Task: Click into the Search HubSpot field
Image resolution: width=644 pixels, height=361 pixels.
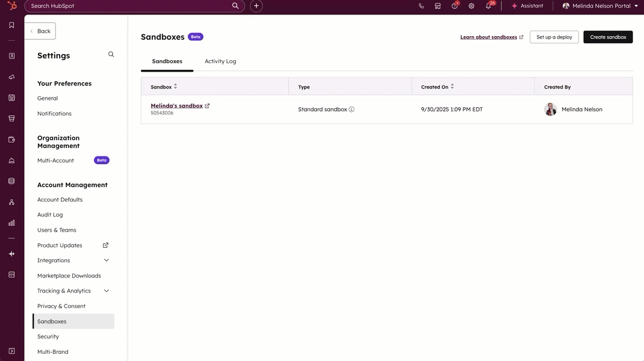Action: point(129,6)
